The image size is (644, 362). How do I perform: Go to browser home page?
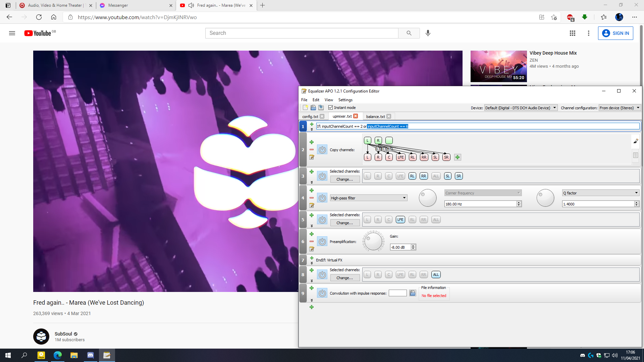(54, 17)
